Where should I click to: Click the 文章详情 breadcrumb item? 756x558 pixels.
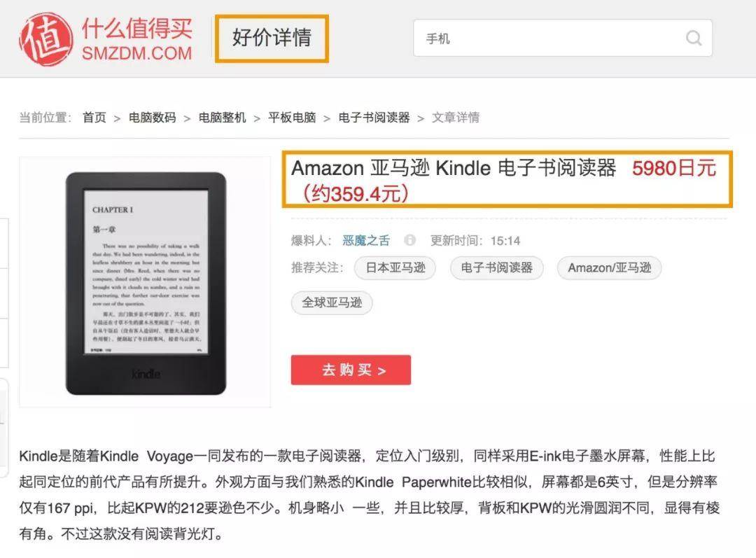coord(456,117)
